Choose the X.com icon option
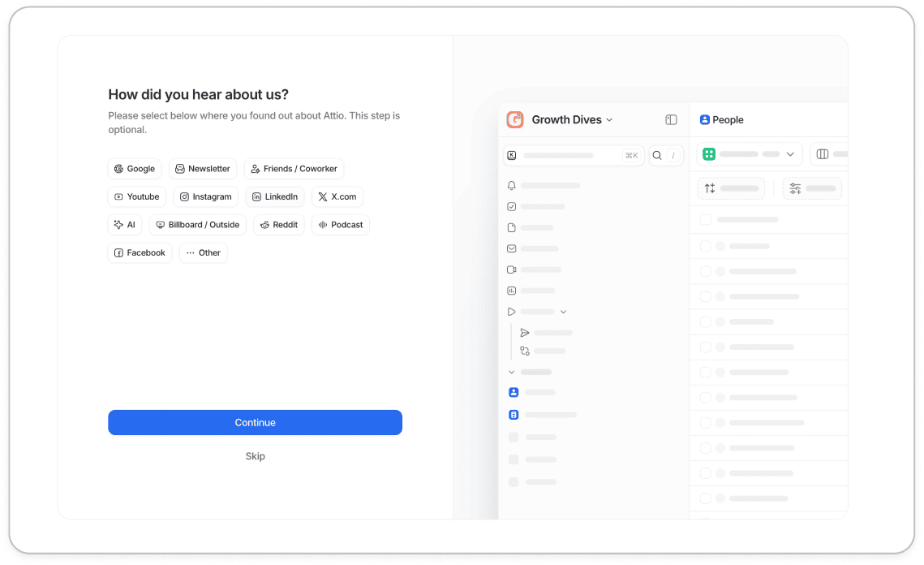 pos(337,196)
